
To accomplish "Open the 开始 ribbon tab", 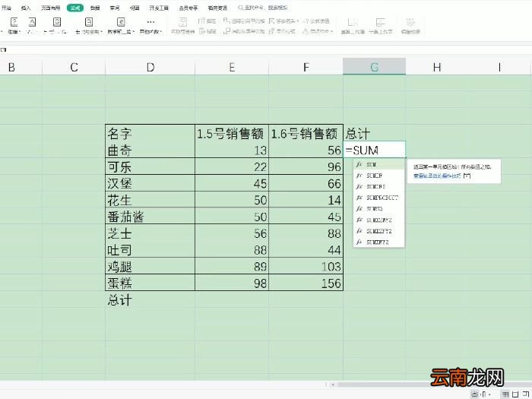I will (x=6, y=8).
